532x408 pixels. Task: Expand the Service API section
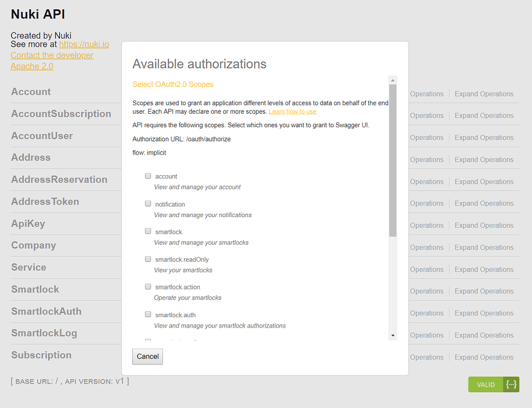(28, 268)
